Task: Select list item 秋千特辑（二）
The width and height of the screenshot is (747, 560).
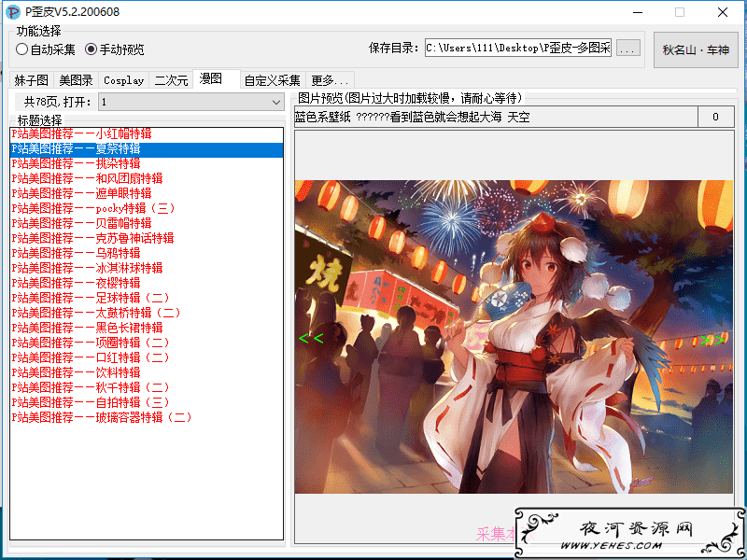Action: [147, 387]
